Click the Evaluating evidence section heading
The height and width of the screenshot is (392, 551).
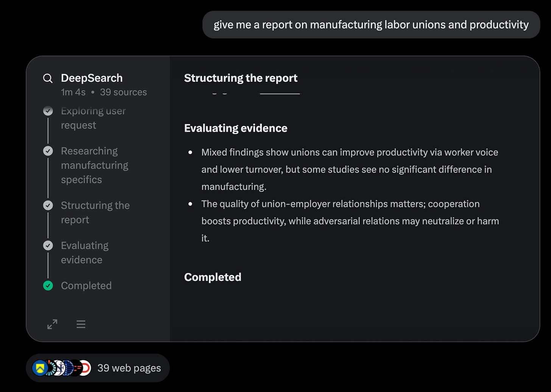point(236,128)
